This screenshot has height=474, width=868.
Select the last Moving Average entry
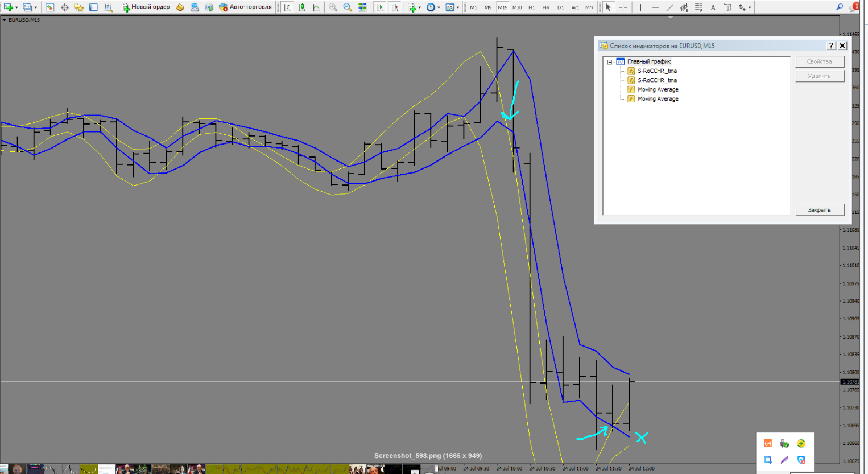point(658,99)
